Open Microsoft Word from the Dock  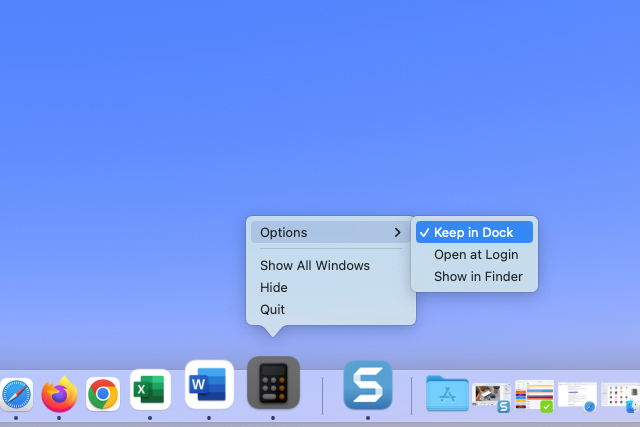[x=209, y=385]
